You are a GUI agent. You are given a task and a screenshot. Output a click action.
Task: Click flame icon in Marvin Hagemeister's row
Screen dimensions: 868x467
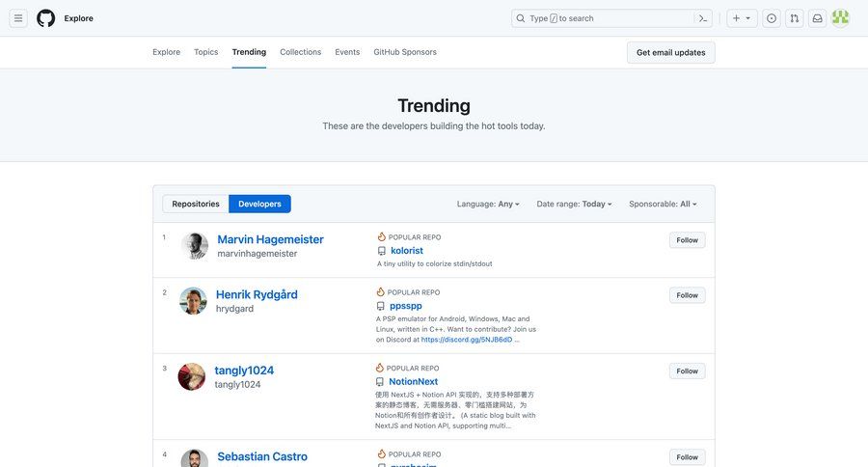point(381,236)
